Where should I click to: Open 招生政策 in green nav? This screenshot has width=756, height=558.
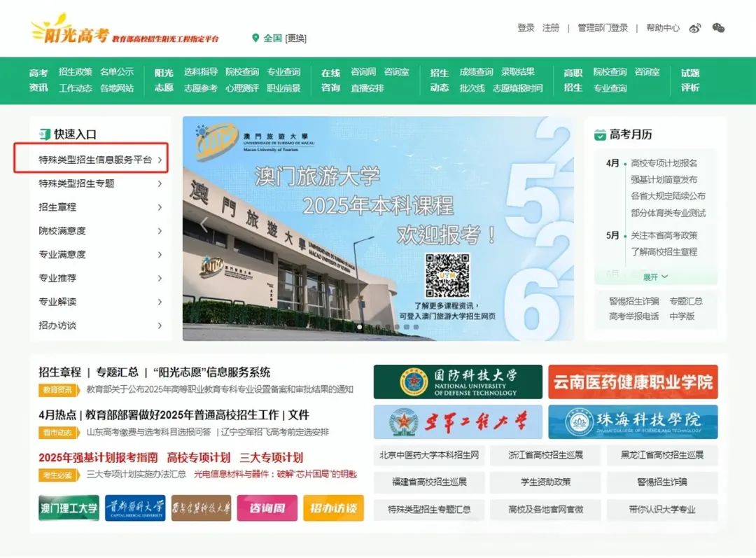click(75, 72)
